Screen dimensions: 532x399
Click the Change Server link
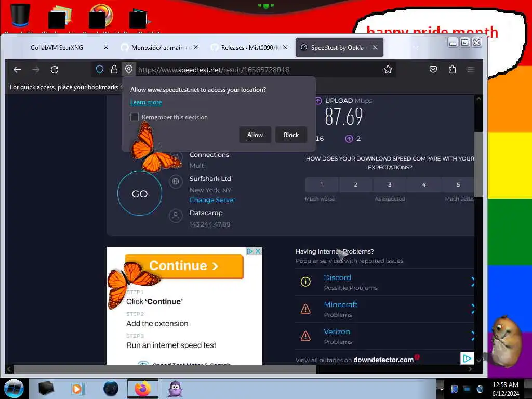coord(212,200)
